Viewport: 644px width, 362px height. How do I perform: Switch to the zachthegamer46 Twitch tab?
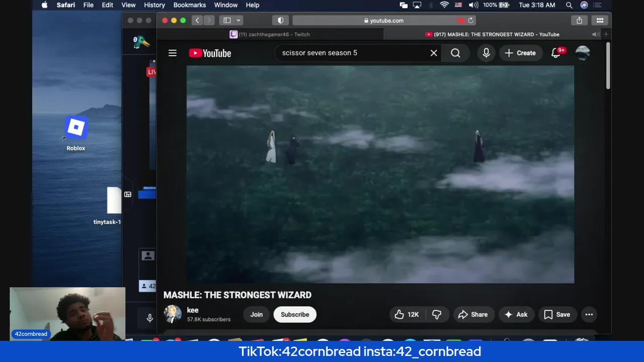(270, 34)
